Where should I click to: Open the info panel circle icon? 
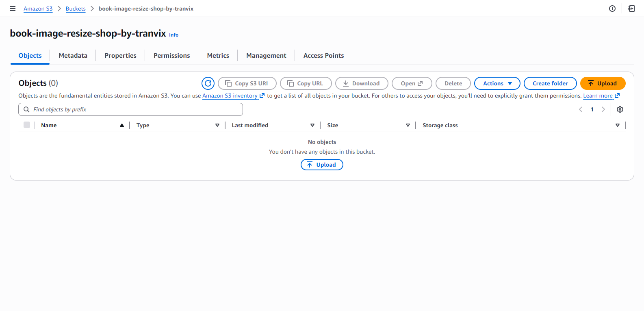(612, 9)
